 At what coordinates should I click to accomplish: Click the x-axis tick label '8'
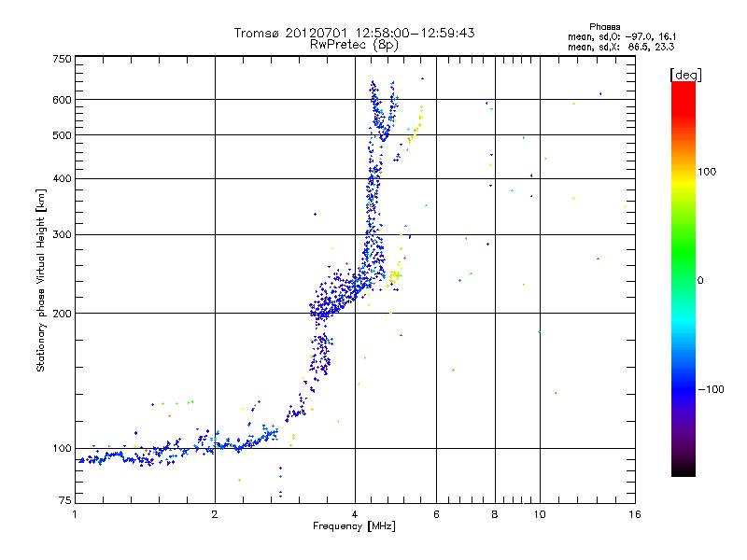495,514
